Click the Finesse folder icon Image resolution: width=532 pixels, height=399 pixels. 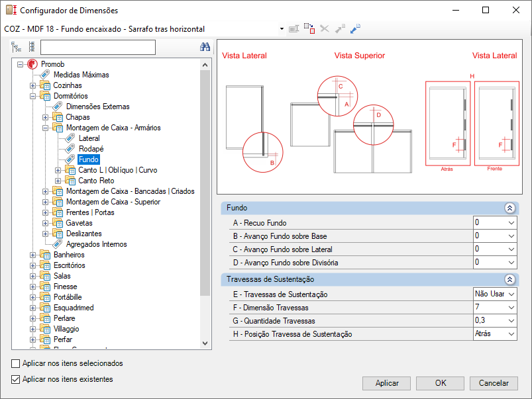point(45,287)
